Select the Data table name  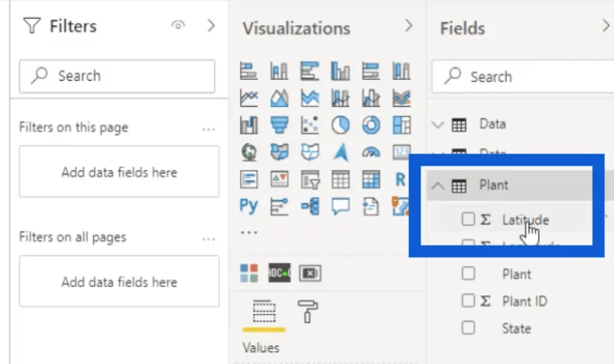coord(492,124)
